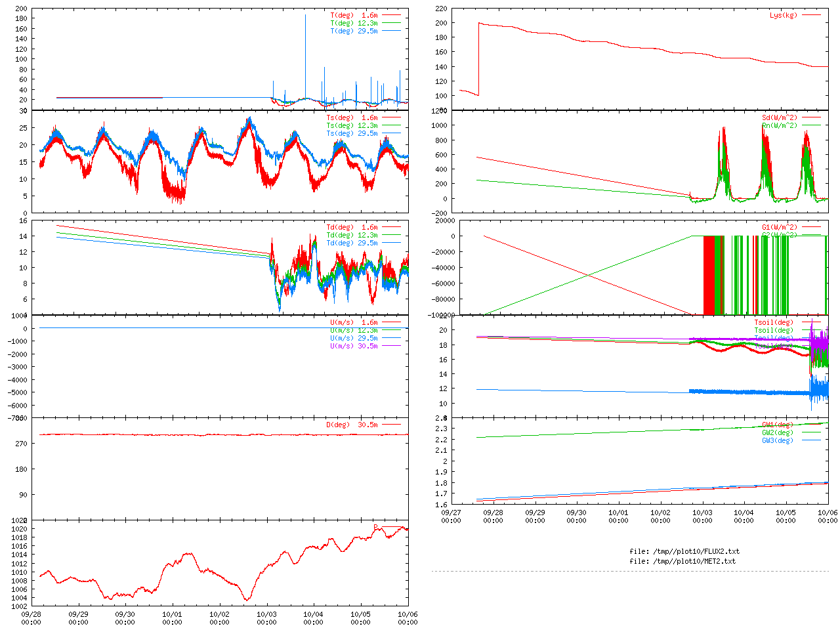Click the "Ts(deg) 1.6m" legend entry
The height and width of the screenshot is (630, 840).
(352, 117)
